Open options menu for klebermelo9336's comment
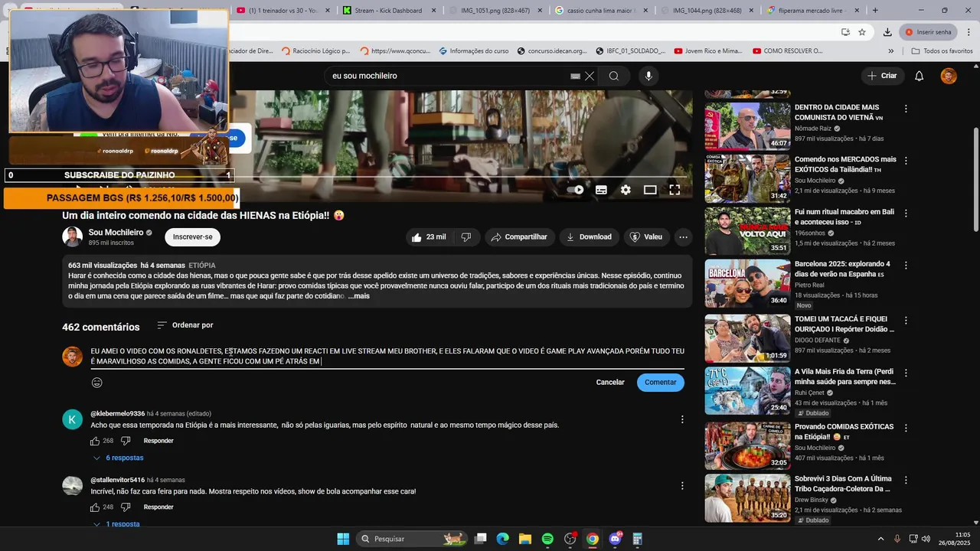The width and height of the screenshot is (980, 551). pyautogui.click(x=682, y=419)
